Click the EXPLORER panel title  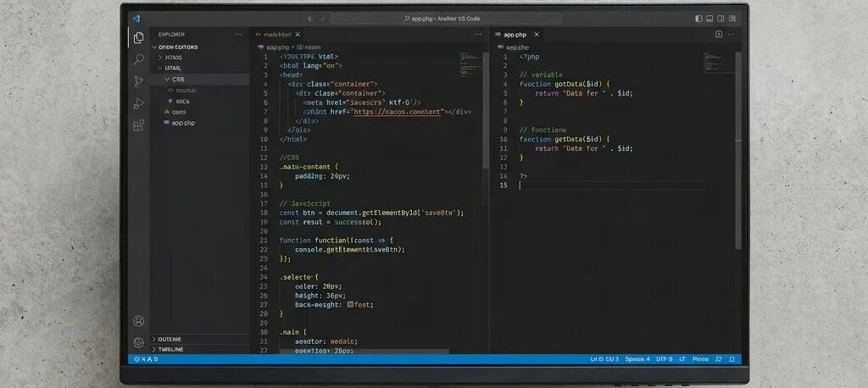[x=171, y=35]
